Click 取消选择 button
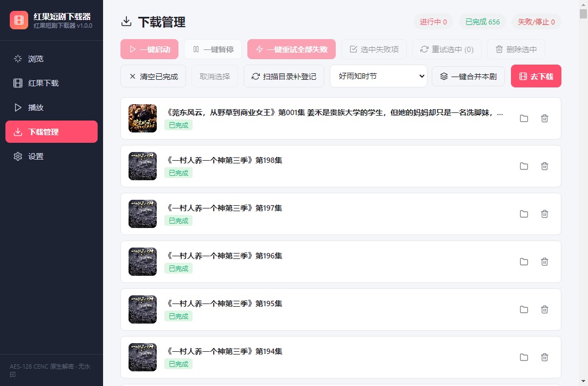 point(214,76)
